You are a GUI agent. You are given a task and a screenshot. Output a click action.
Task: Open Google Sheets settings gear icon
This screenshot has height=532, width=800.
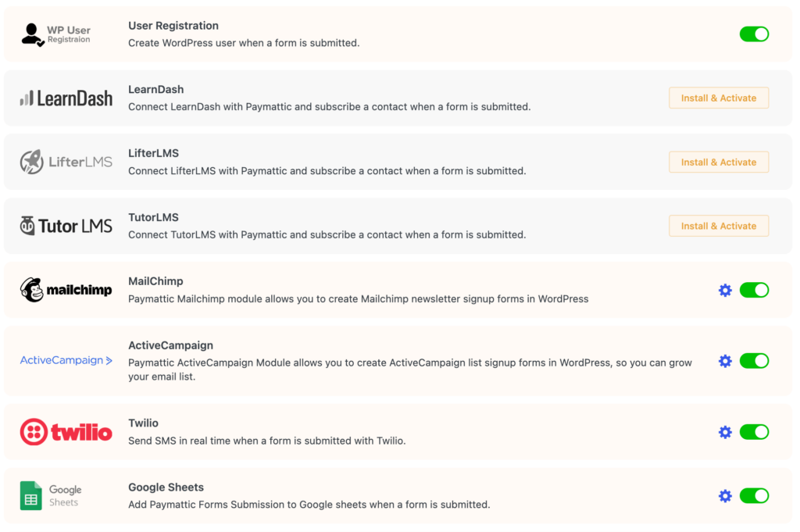[x=725, y=496]
